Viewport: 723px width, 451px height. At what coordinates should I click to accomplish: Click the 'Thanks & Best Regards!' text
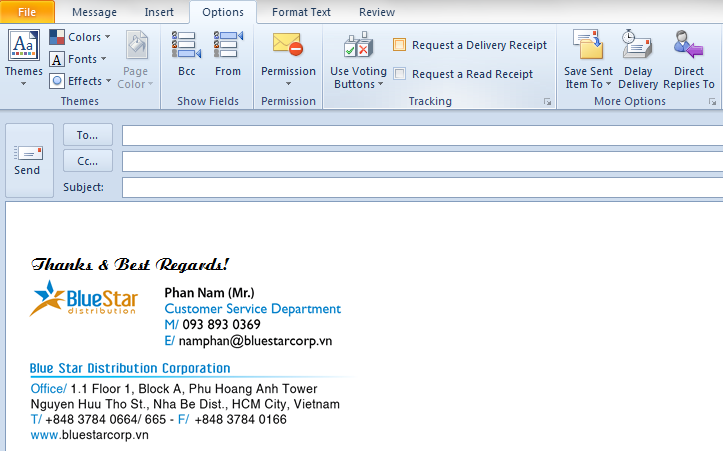pos(130,264)
